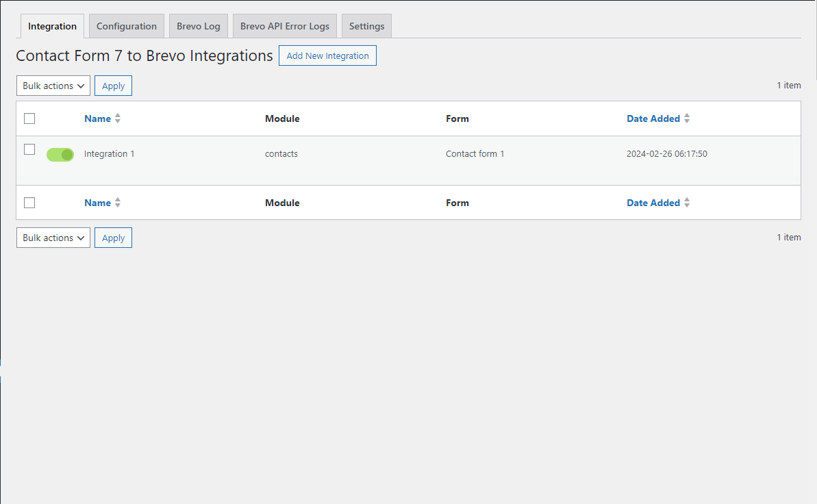The width and height of the screenshot is (817, 504).
Task: Sort by Name in the table footer
Action: [x=97, y=203]
